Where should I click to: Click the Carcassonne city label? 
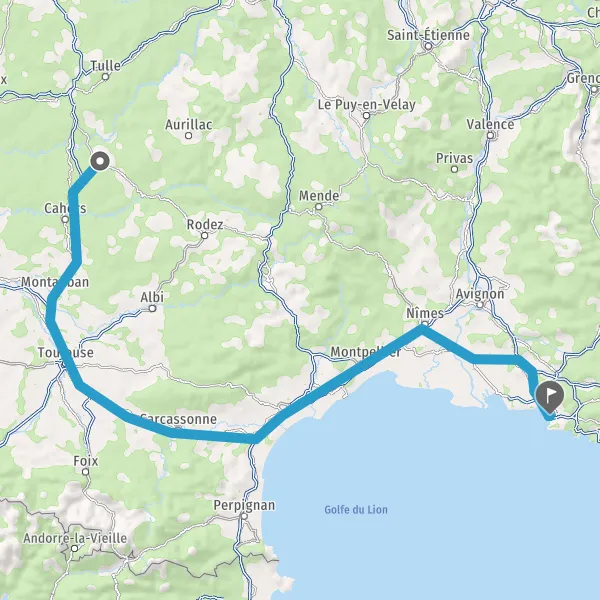(178, 419)
